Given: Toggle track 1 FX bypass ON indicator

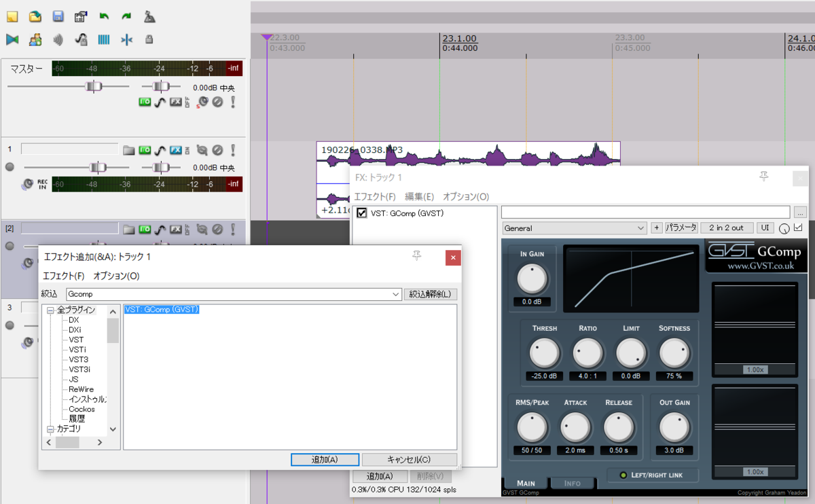Looking at the screenshot, I should point(187,150).
